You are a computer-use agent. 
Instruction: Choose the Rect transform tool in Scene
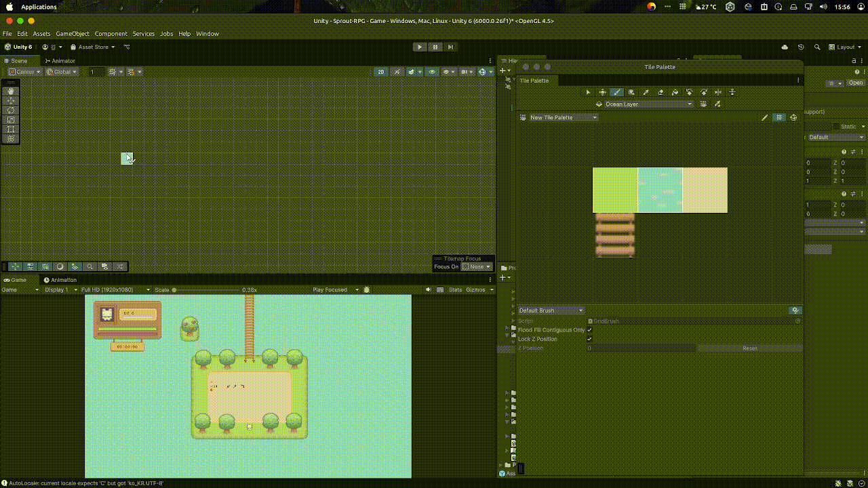11,129
